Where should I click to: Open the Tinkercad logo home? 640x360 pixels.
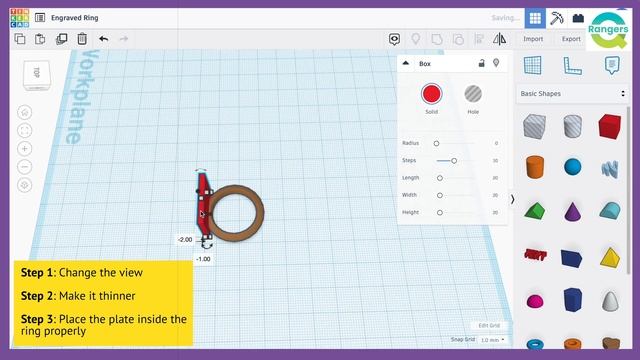(20, 18)
